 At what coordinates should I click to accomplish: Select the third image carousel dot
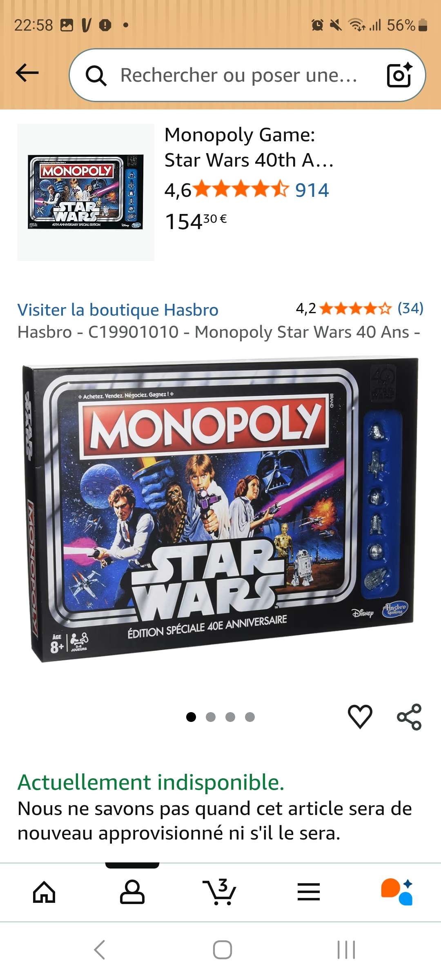point(230,717)
